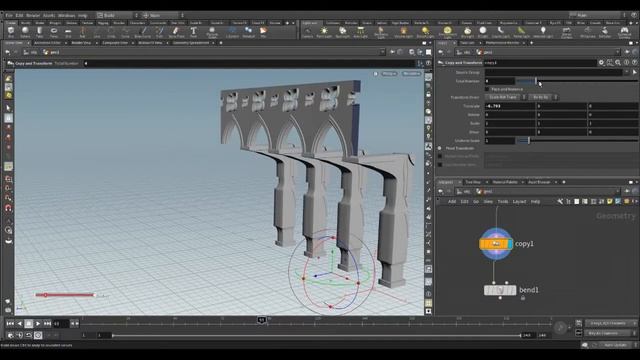
Task: Select the Draw Curve shelf tool
Action: (143, 32)
